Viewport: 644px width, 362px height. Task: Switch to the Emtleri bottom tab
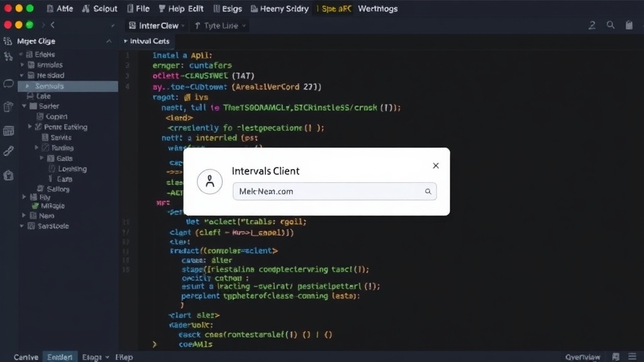click(x=60, y=357)
